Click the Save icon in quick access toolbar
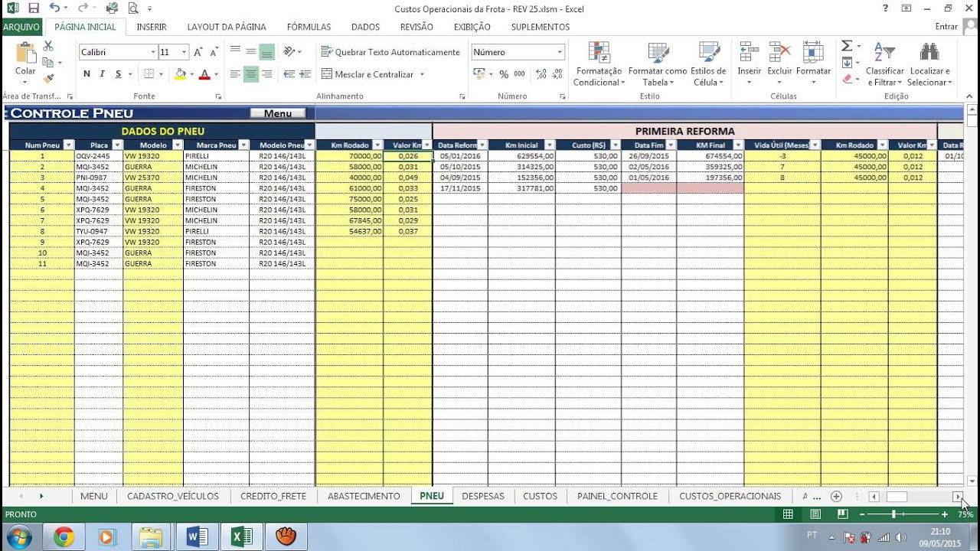This screenshot has width=980, height=551. [x=33, y=8]
